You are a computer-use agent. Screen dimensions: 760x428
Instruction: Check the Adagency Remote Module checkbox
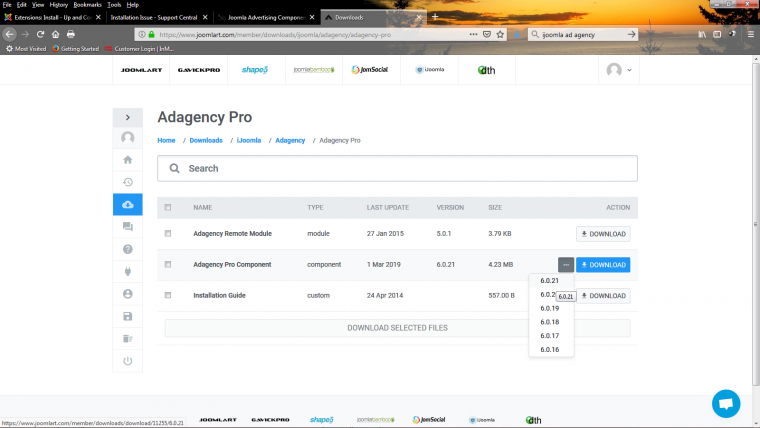tap(168, 235)
